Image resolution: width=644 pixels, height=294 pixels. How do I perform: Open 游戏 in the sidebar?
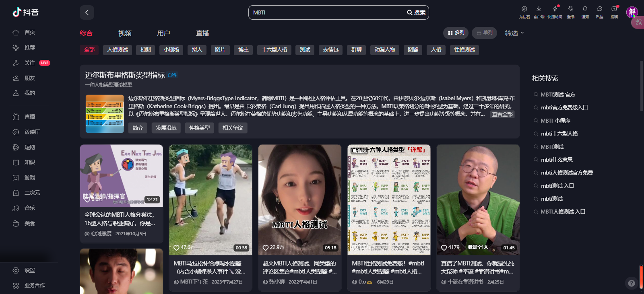(x=24, y=177)
